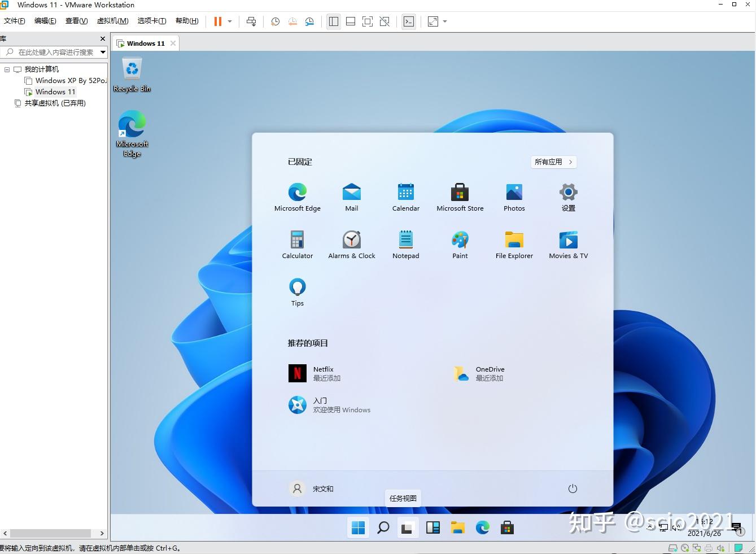Viewport: 756px width, 554px height.
Task: Toggle the console view toolbar icon
Action: (x=409, y=21)
